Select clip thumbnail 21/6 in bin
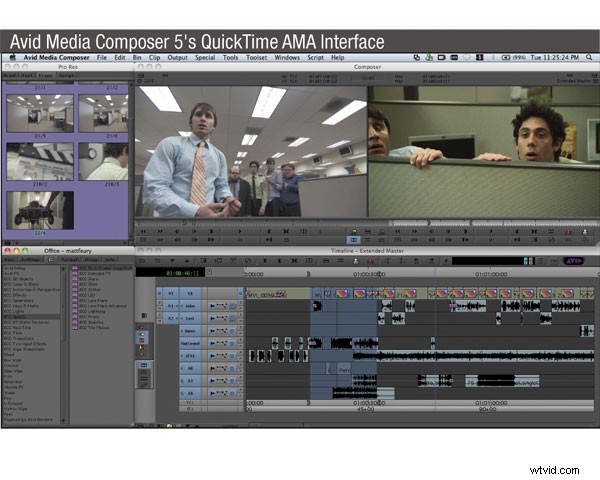This screenshot has width=600, height=480. pos(103,114)
